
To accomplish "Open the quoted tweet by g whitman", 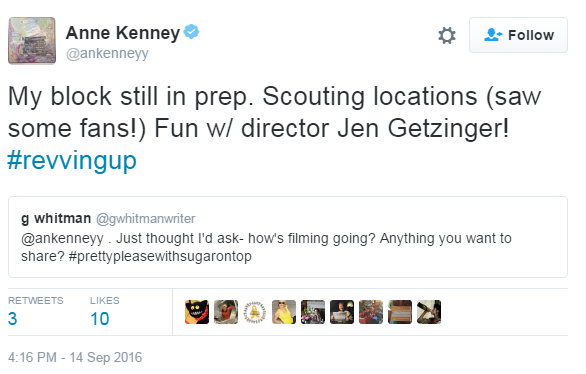I will point(288,237).
